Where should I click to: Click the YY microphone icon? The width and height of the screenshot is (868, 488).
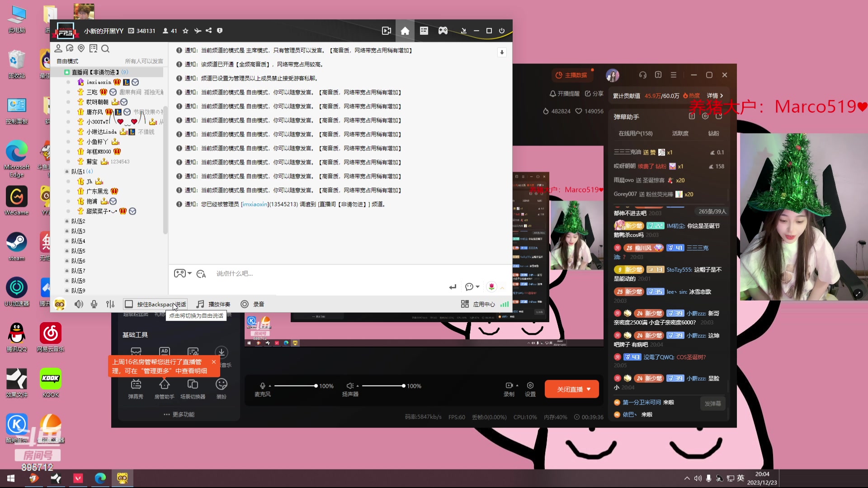pyautogui.click(x=94, y=304)
